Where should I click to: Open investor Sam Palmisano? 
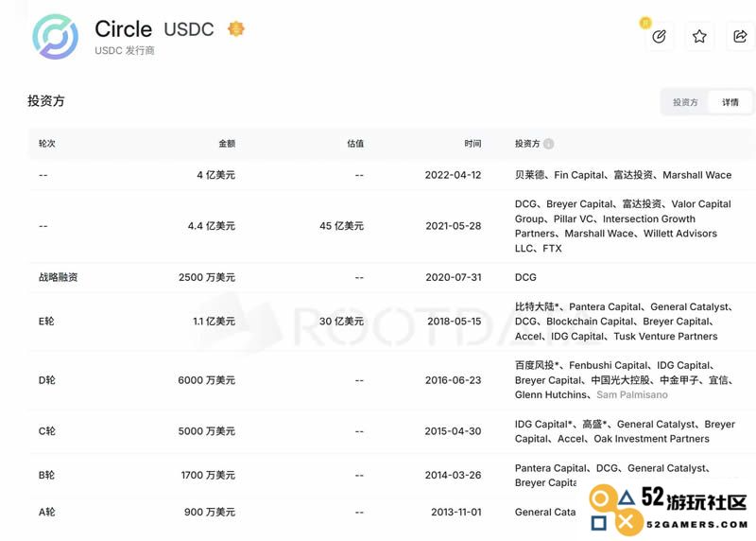click(632, 394)
